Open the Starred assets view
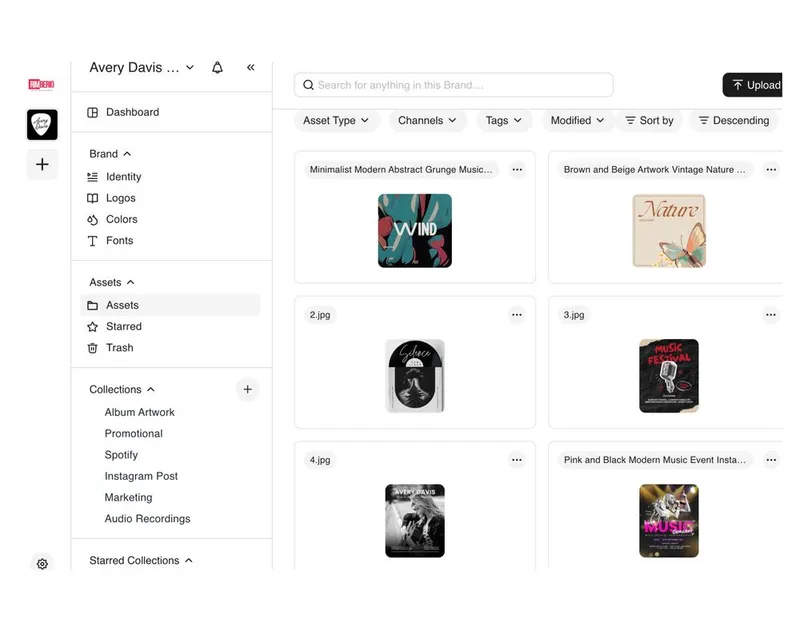The height and width of the screenshot is (618, 800). (124, 326)
